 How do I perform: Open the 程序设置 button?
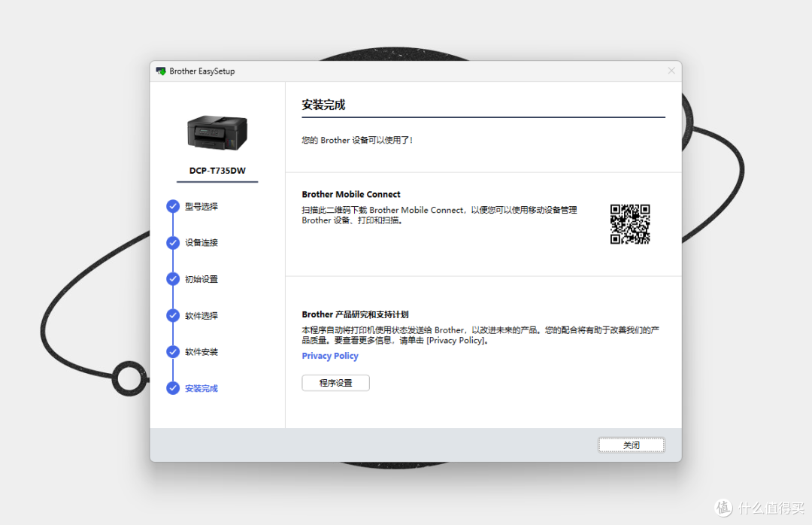(335, 383)
